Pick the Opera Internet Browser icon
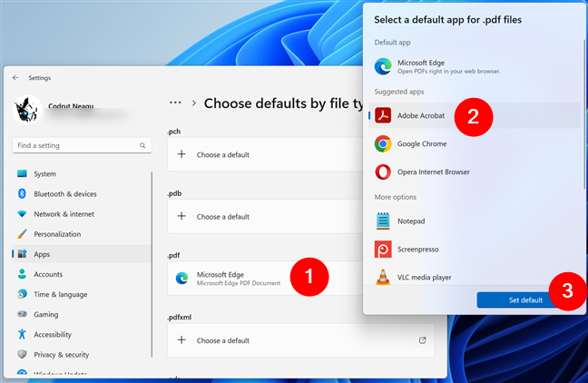The height and width of the screenshot is (383, 588). click(384, 172)
